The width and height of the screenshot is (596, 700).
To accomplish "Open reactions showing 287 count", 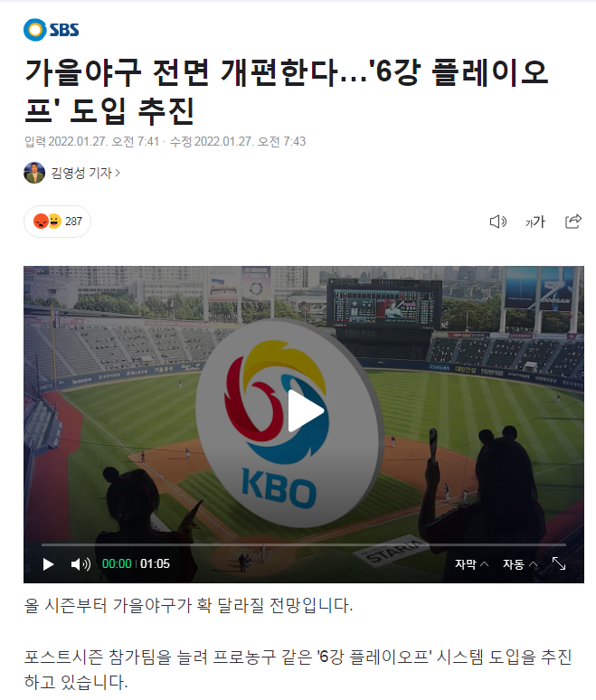I will (x=57, y=222).
